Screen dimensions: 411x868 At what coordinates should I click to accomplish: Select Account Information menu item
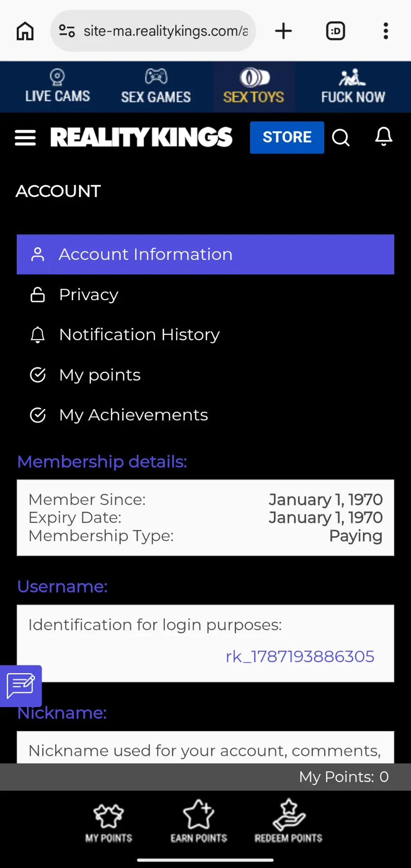(205, 255)
